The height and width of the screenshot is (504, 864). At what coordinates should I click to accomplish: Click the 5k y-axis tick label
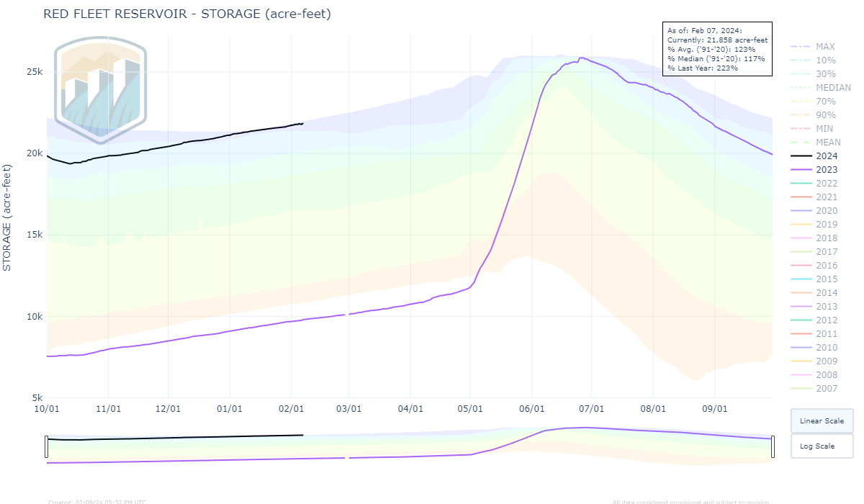coord(38,398)
